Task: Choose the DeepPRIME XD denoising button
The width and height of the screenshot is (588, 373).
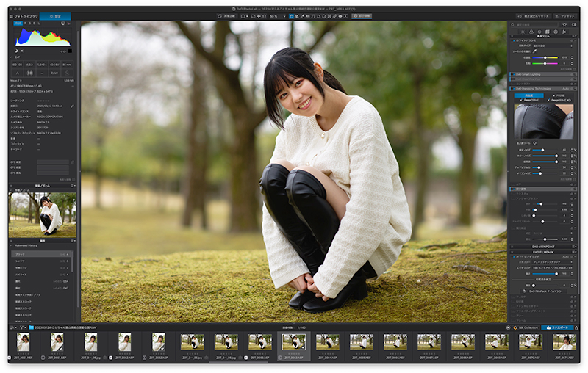Action: point(559,101)
